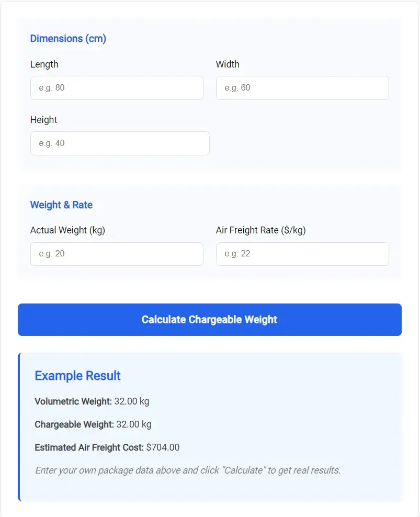Click the Dimensions (cm) section heading
Viewport: 420px width, 517px height.
(68, 38)
